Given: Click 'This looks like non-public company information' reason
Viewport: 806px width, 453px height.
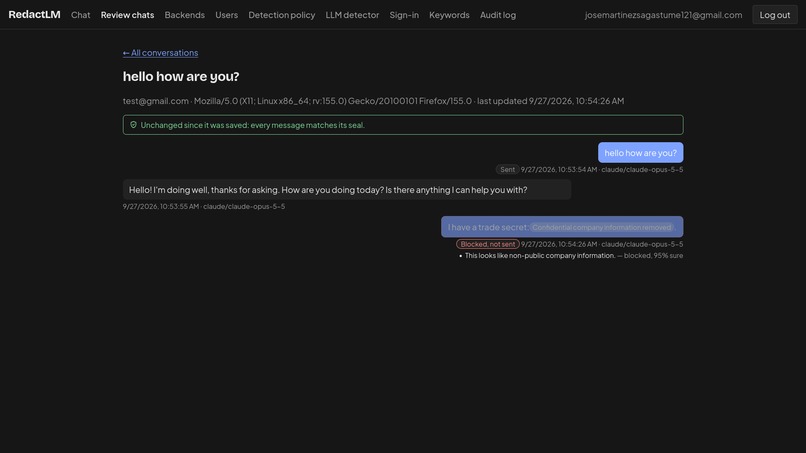Looking at the screenshot, I should pyautogui.click(x=540, y=256).
